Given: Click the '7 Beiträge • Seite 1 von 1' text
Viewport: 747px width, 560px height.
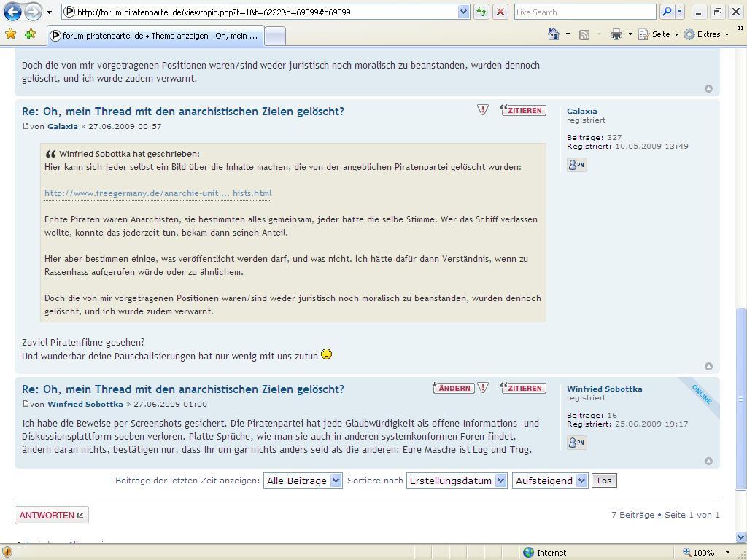Looking at the screenshot, I should (665, 515).
